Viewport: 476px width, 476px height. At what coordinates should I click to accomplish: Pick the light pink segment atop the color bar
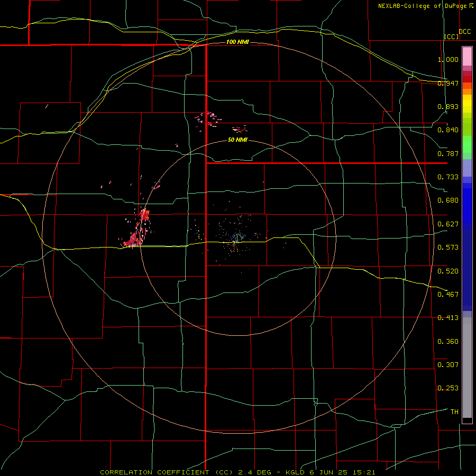467,57
